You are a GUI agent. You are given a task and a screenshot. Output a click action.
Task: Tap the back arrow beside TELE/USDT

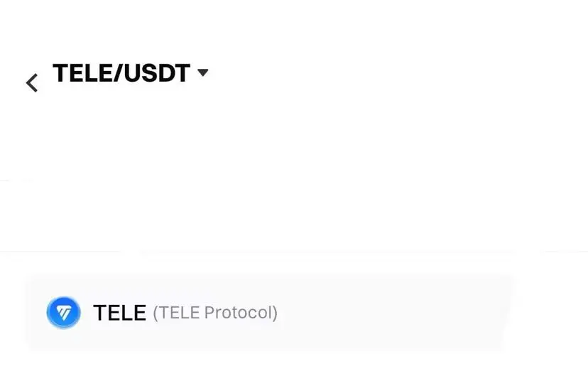click(32, 83)
